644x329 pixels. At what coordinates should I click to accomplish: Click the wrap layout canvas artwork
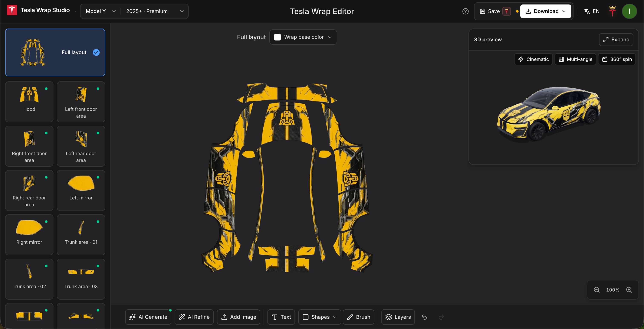[287, 177]
